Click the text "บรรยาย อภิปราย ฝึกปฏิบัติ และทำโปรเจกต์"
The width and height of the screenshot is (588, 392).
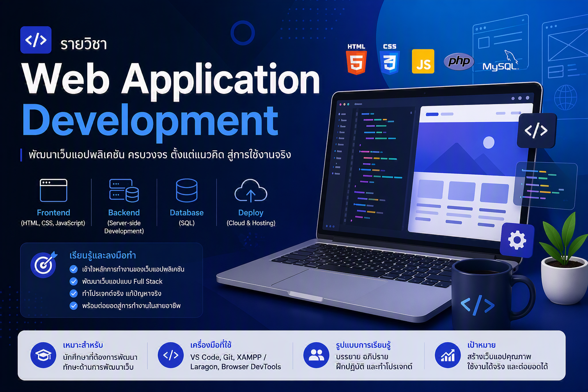374,362
